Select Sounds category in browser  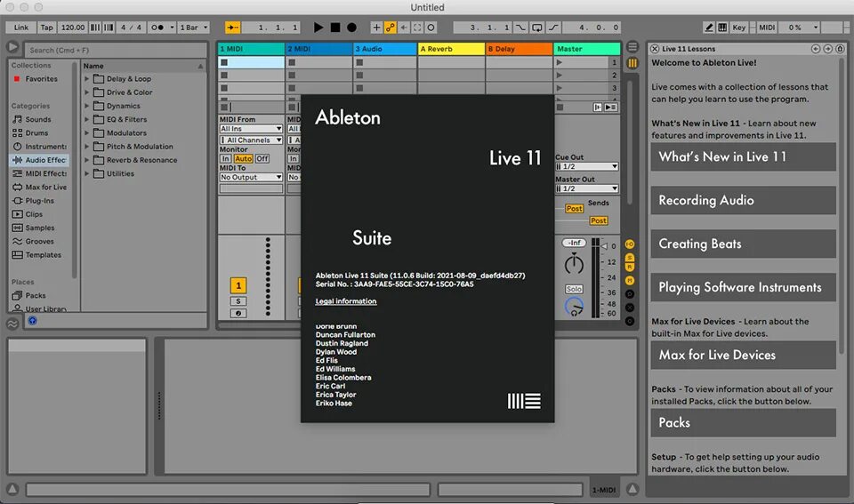click(x=38, y=119)
